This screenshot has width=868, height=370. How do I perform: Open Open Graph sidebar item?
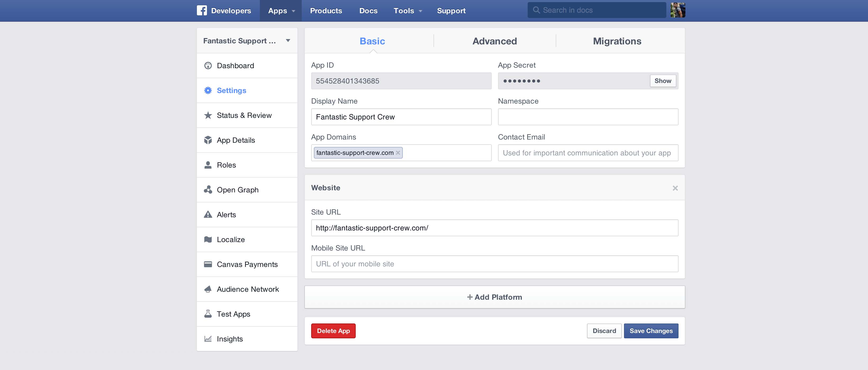[247, 190]
